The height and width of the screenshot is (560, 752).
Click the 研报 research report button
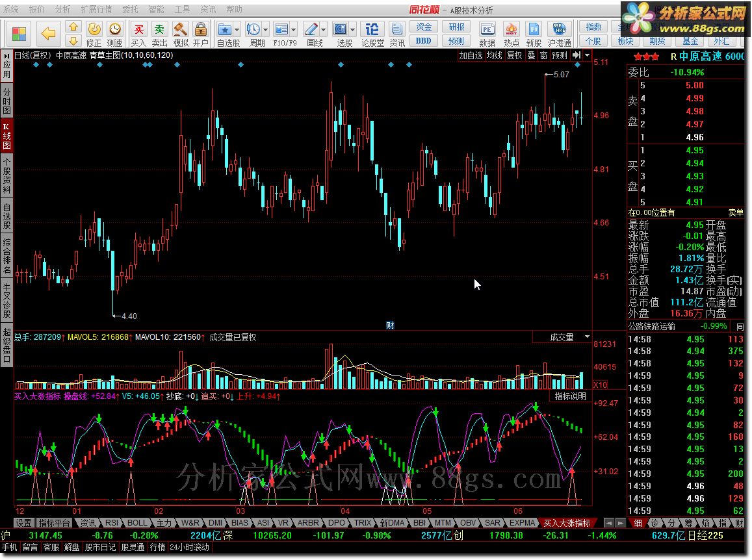(x=456, y=27)
